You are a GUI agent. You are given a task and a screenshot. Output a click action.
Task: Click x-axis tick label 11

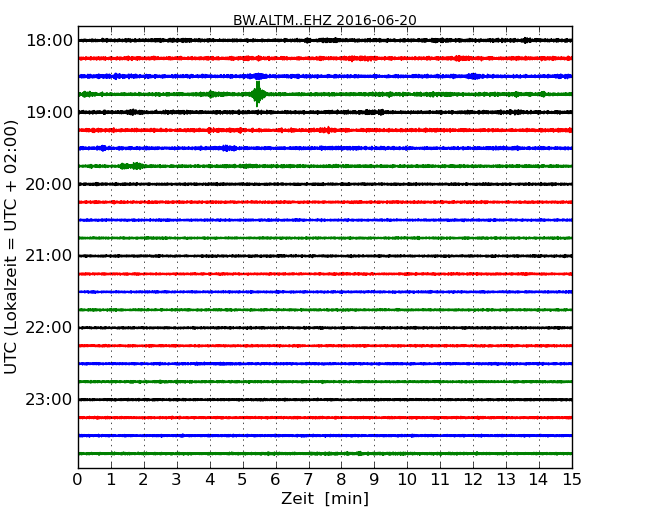[x=440, y=480]
